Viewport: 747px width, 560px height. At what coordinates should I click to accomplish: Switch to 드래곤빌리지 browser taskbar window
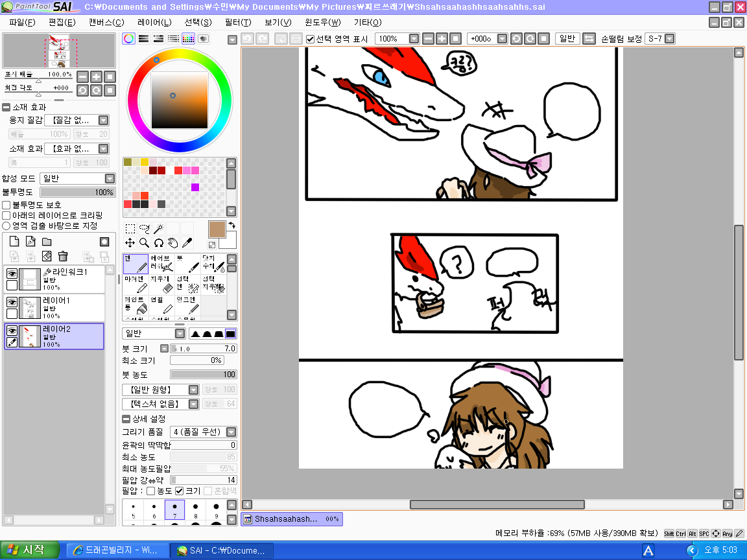[x=117, y=550]
